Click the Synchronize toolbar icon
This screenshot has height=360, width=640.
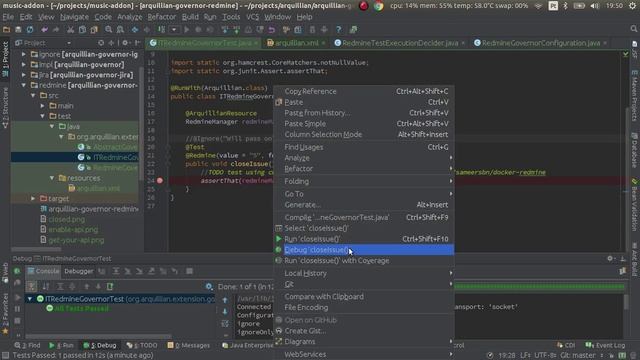tap(30, 29)
